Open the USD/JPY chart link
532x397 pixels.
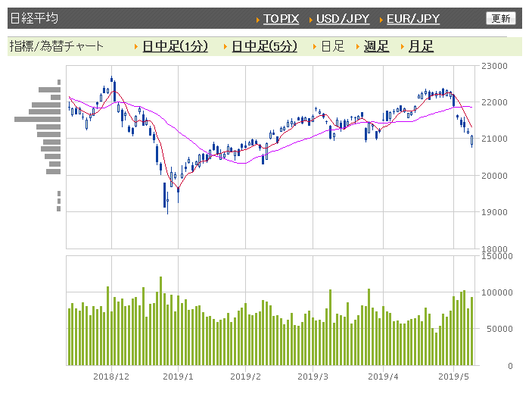(343, 19)
